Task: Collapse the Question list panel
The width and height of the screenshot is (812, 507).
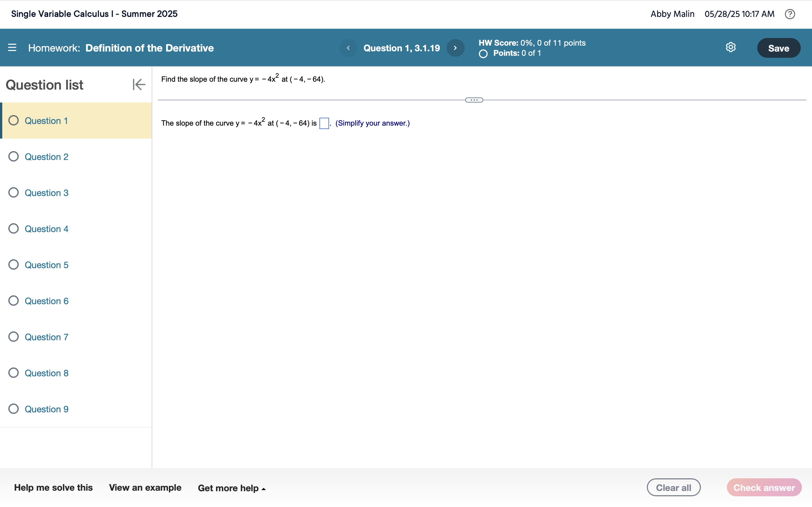Action: [x=139, y=84]
